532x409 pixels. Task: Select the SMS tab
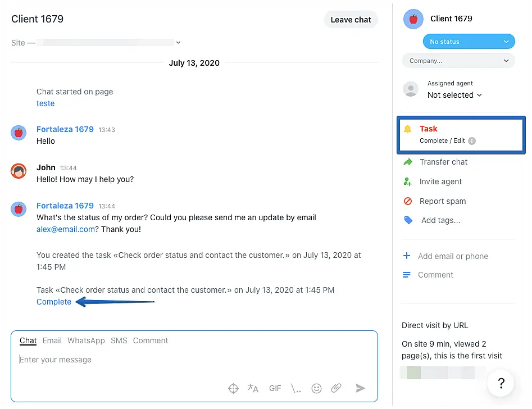click(x=119, y=340)
